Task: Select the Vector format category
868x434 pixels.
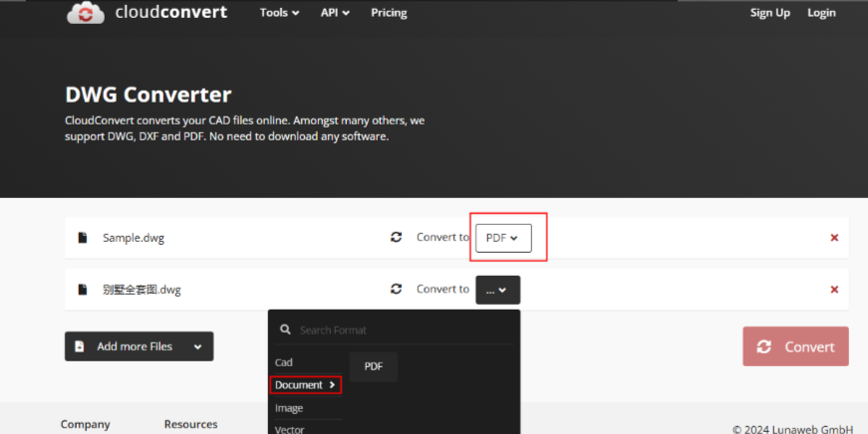Action: (x=290, y=429)
